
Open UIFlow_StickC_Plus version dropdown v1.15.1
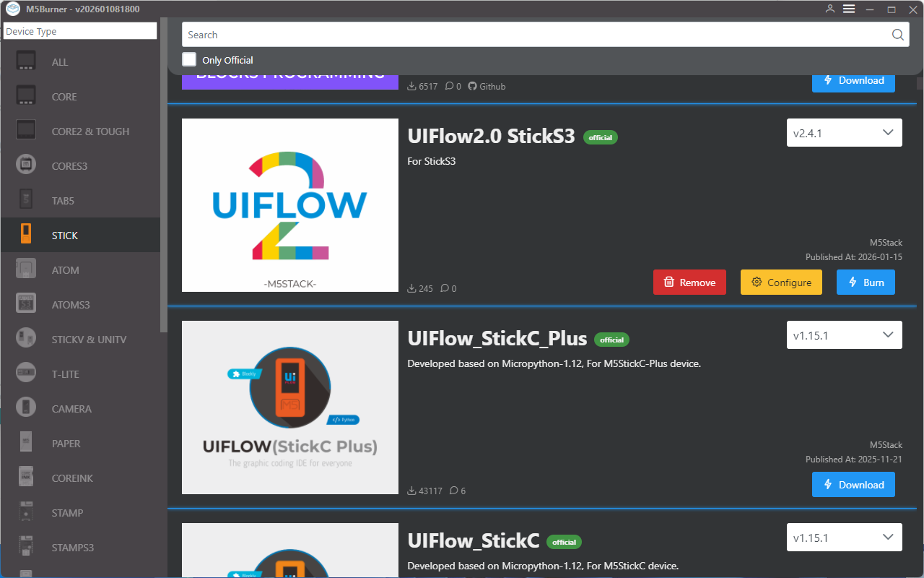(844, 335)
